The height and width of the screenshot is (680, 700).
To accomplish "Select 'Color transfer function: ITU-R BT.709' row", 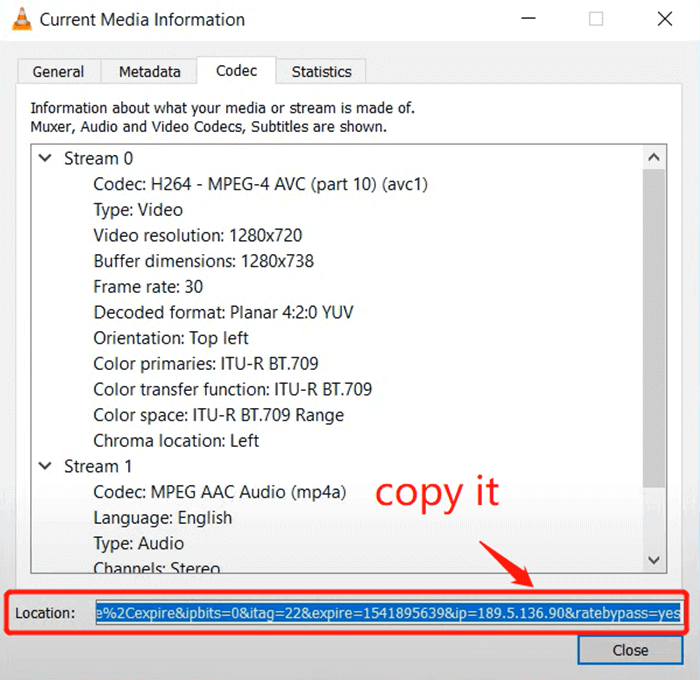I will (233, 389).
